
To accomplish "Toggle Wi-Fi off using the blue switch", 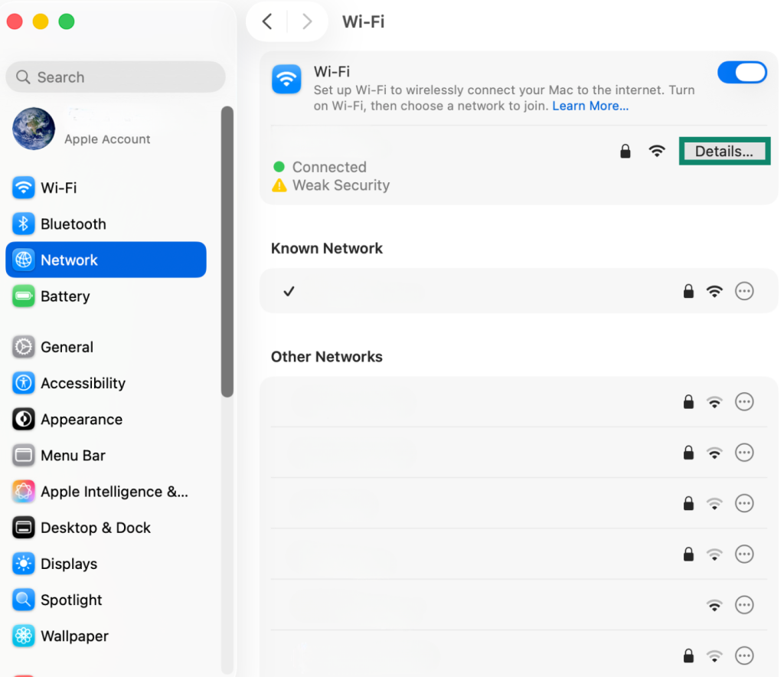I will (742, 72).
